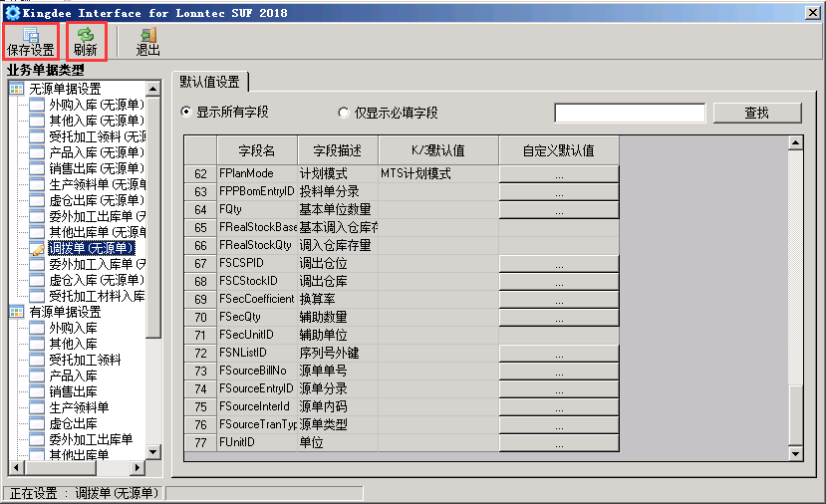Screen dimensions: 826x504
Task: Select 受托加工领料(无源单) tree item
Action: (x=98, y=136)
